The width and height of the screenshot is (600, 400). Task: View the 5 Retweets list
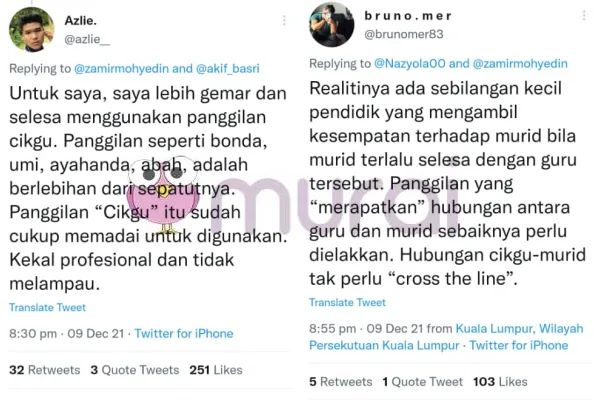pos(341,382)
